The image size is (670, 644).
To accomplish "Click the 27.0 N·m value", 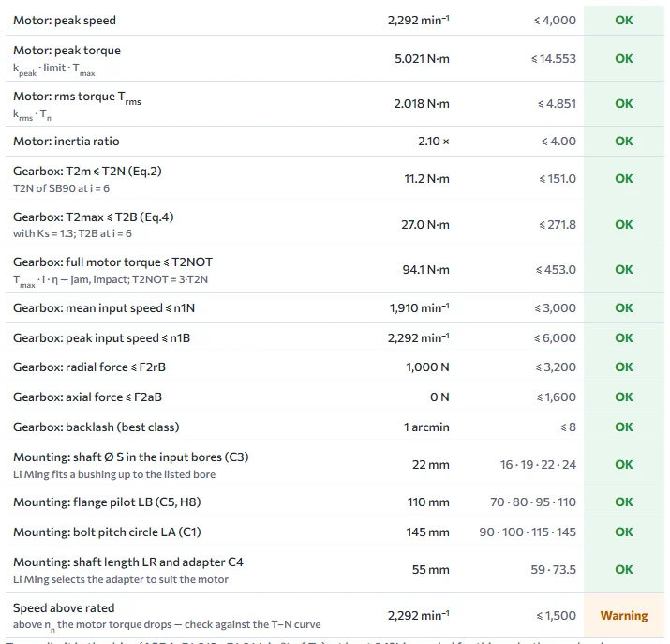I will tap(425, 225).
